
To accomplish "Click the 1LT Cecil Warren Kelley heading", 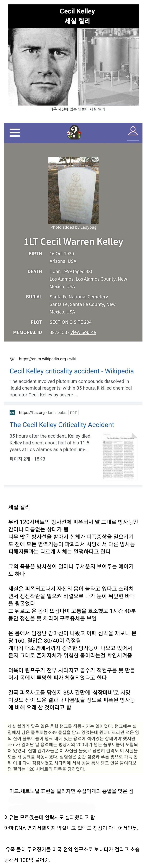I will [73, 242].
